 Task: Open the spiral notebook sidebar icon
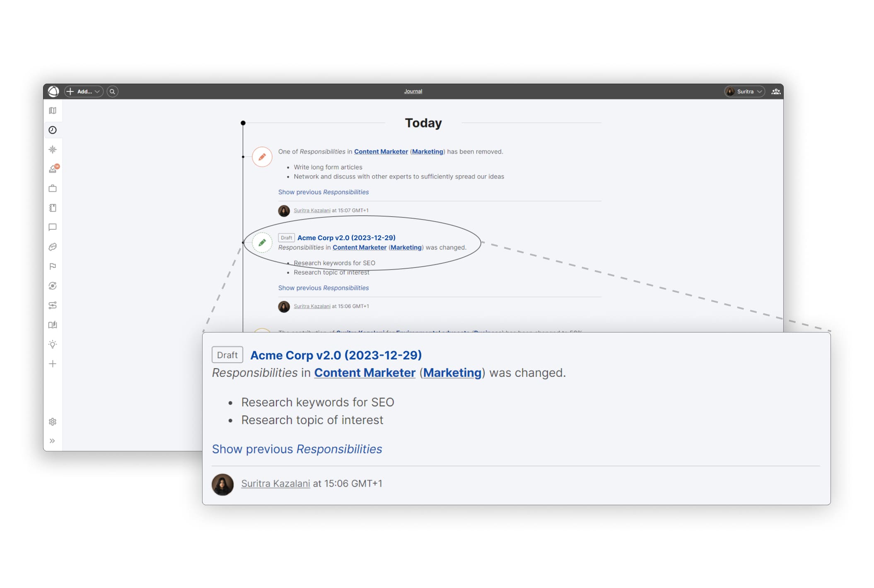click(53, 208)
